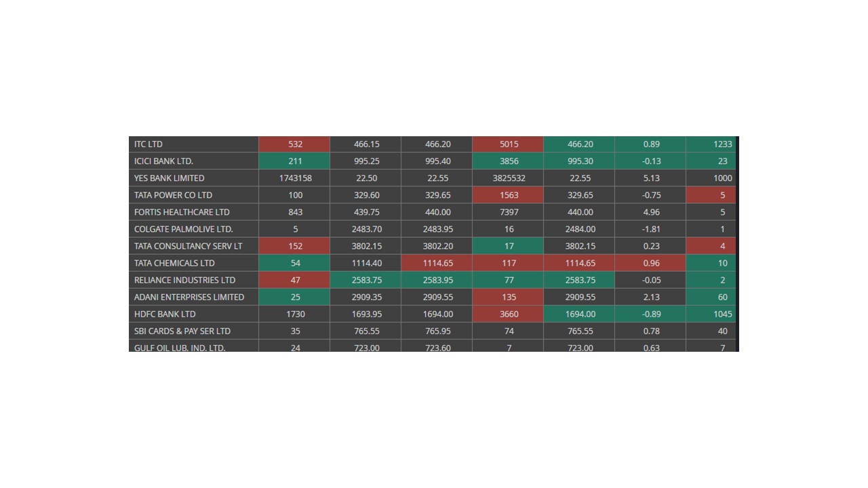Select last quantity 1000 for Yes Bank
The height and width of the screenshot is (488, 868).
pos(711,178)
